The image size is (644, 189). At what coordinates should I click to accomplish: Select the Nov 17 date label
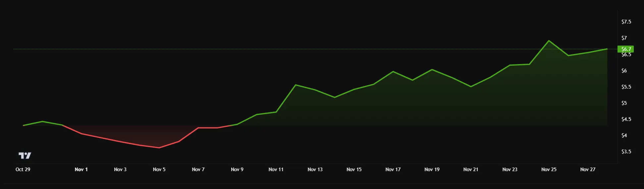point(393,170)
